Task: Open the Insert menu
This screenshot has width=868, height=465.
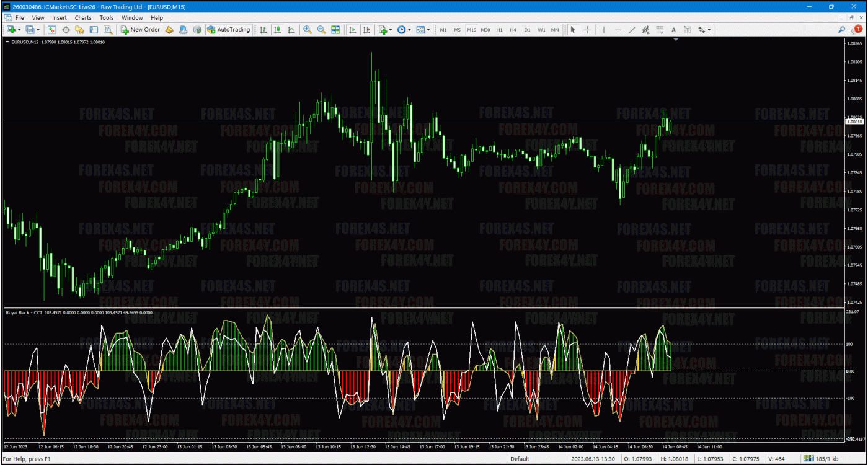Action: (x=60, y=18)
